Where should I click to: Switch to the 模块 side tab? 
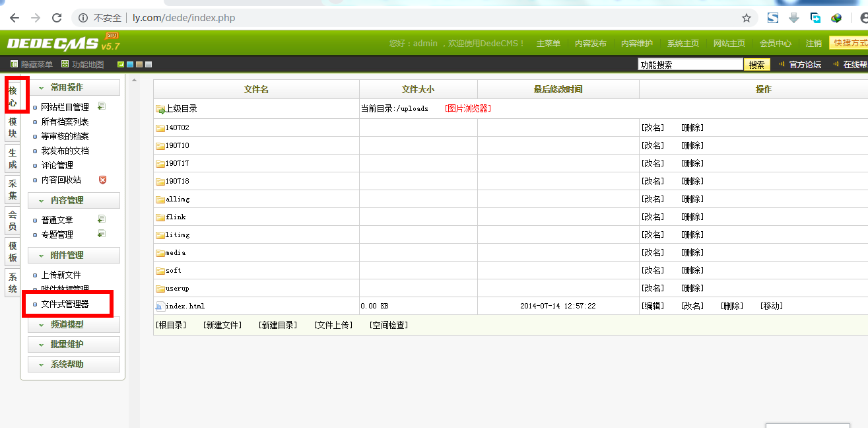13,128
